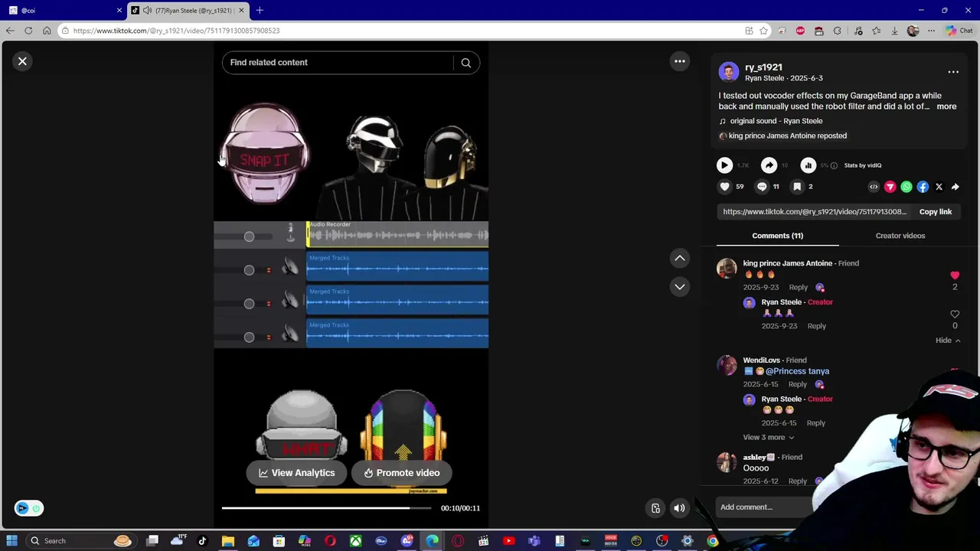
Task: Open the Copilot Chat button
Action: [959, 31]
